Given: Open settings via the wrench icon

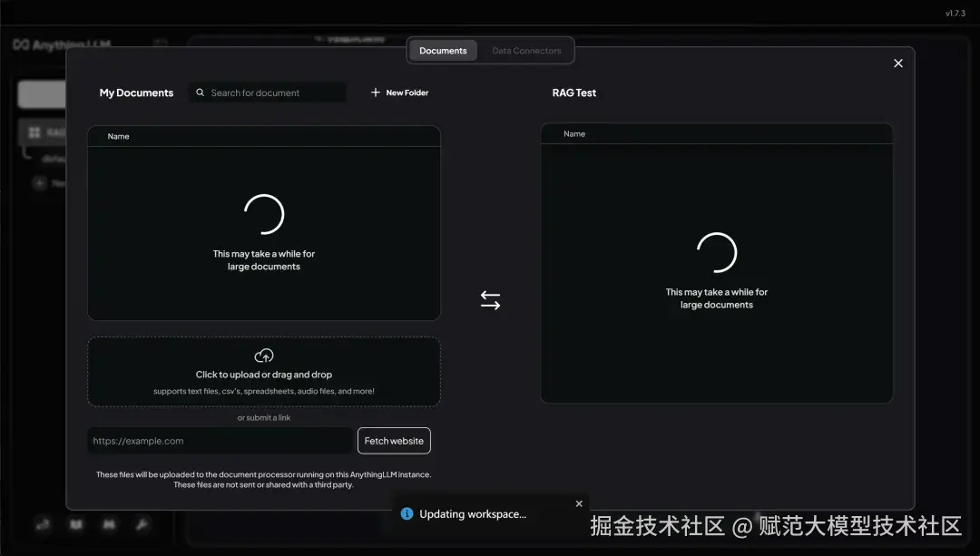Looking at the screenshot, I should pyautogui.click(x=142, y=524).
